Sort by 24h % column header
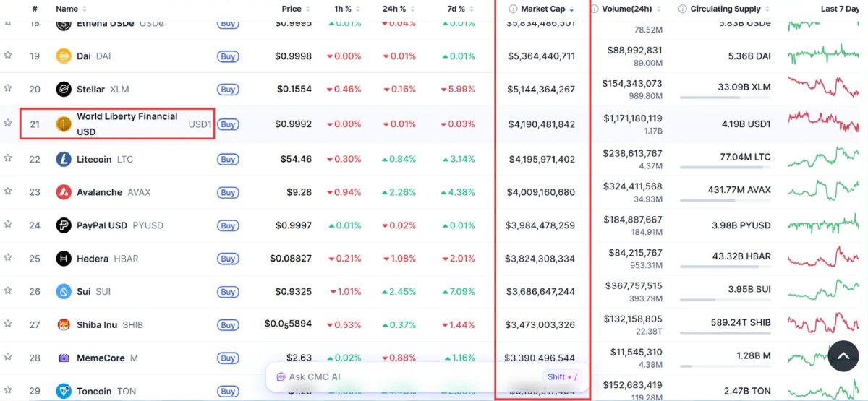868x401 pixels. tap(396, 9)
